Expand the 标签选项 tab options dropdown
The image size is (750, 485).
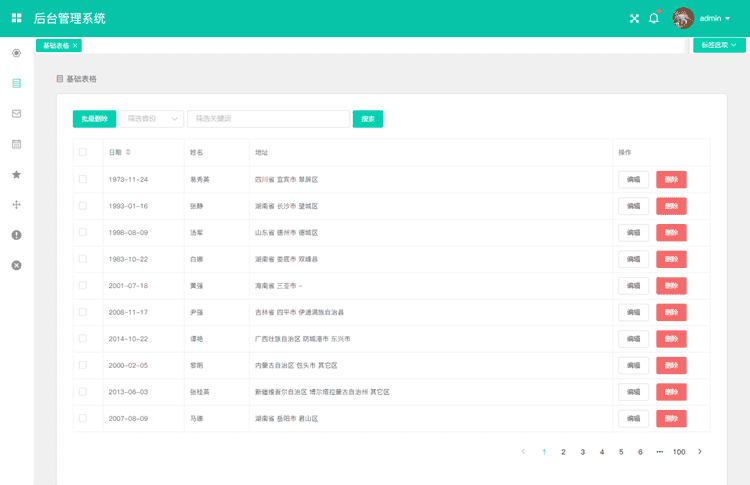(719, 45)
